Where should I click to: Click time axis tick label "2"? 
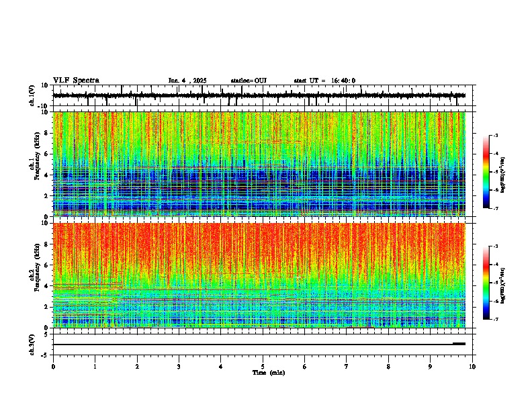pos(137,367)
